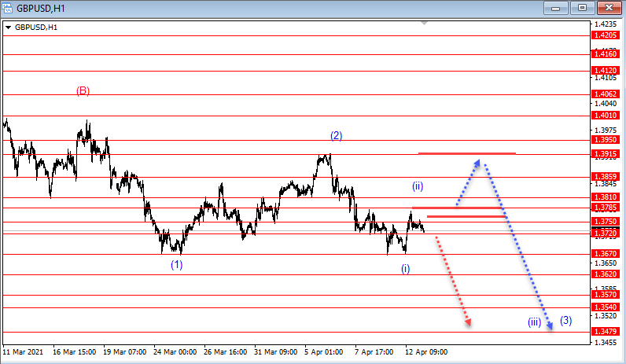Image resolution: width=626 pixels, height=364 pixels.
Task: Select the blue (1) wave label
Action: [x=177, y=264]
